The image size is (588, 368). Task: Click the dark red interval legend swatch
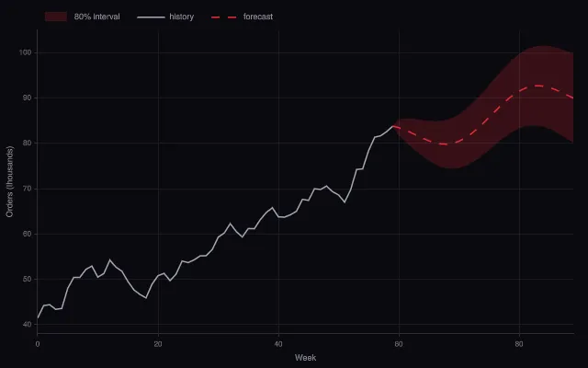point(56,17)
